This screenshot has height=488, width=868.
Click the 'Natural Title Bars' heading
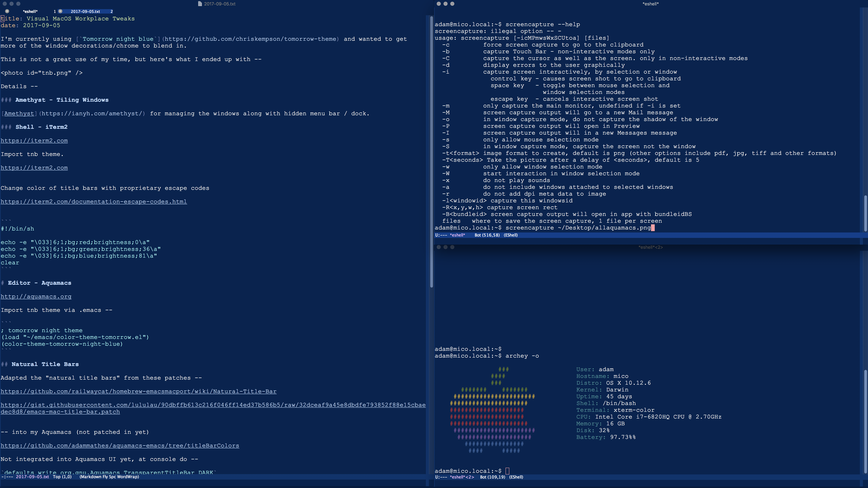click(45, 364)
